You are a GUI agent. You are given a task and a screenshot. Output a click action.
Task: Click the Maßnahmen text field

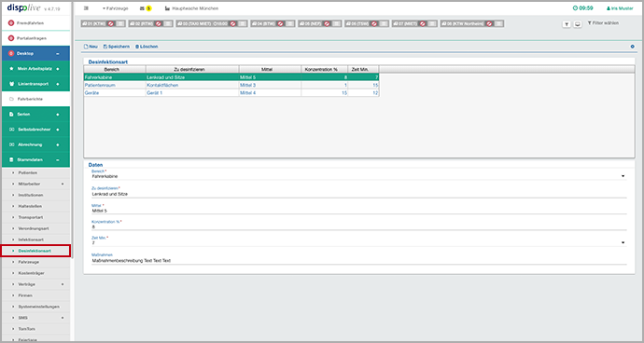(x=359, y=261)
